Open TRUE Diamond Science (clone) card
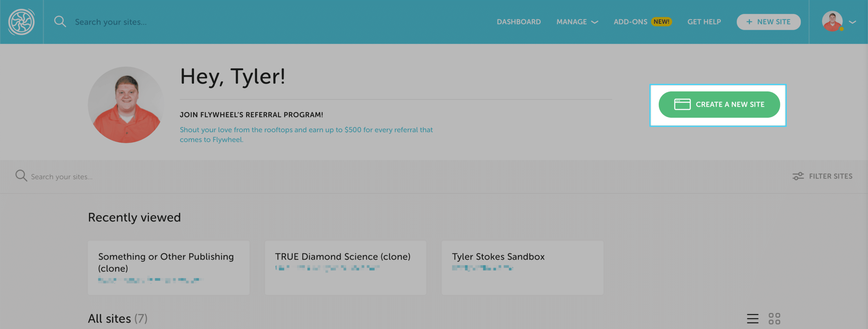This screenshot has height=329, width=868. coord(345,267)
